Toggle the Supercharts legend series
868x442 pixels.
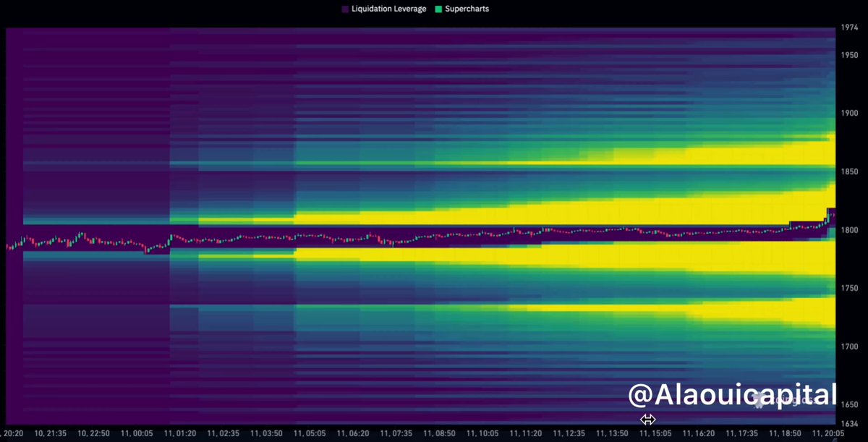(461, 9)
